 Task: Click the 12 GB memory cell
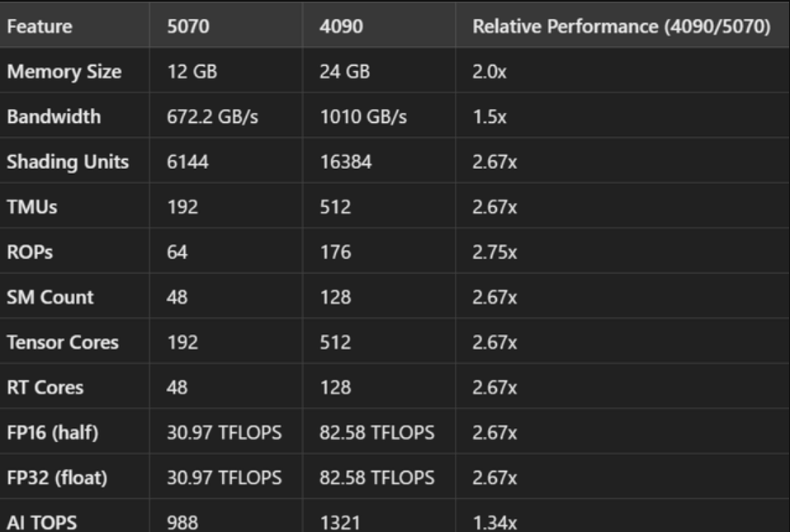pyautogui.click(x=192, y=72)
